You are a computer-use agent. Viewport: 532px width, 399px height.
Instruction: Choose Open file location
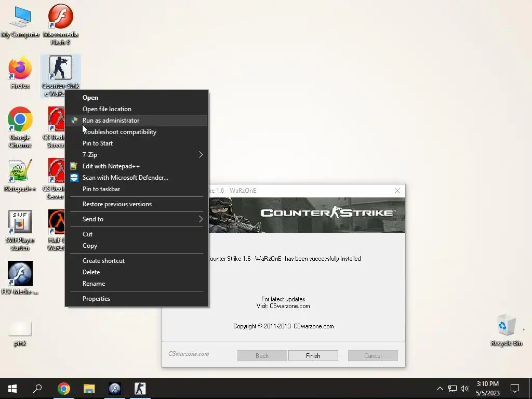137,109
